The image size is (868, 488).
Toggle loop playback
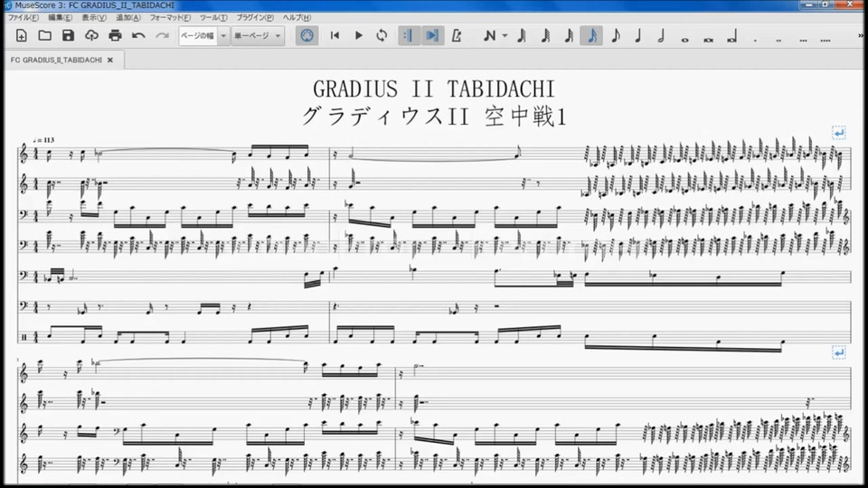click(382, 36)
